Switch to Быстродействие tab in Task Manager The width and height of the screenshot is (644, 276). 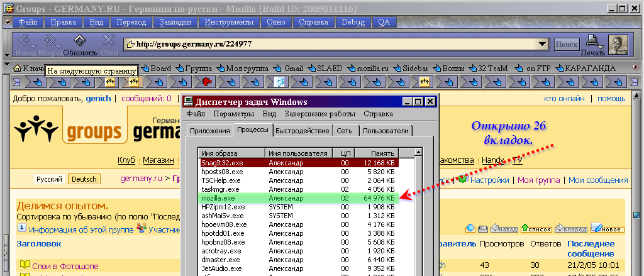[303, 131]
